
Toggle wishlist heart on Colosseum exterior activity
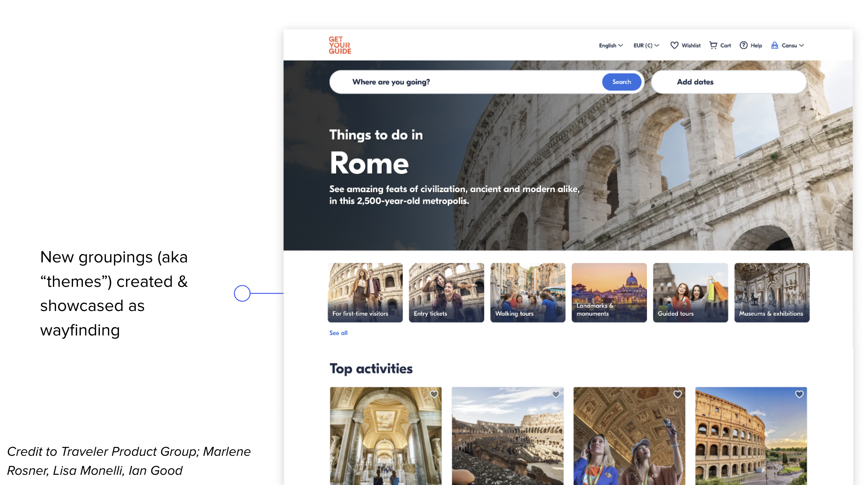coord(799,394)
